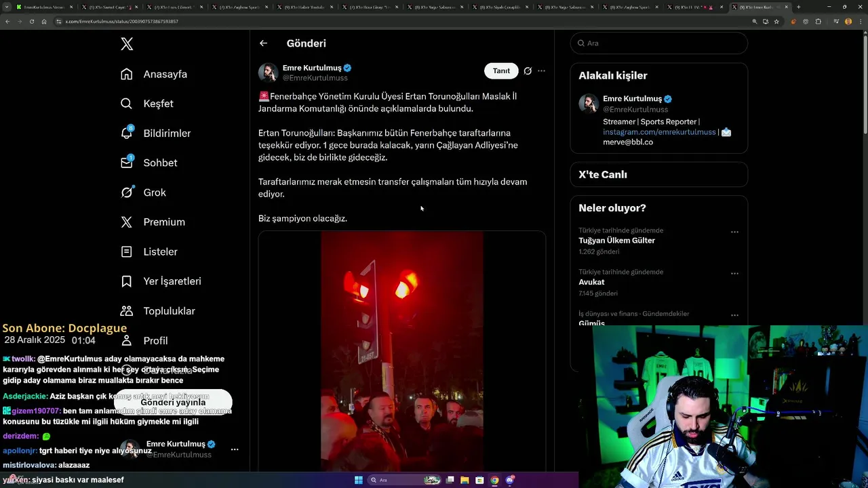Open the Tuğyan Ülkem Gülter trend
Viewport: 868px width, 488px height.
(x=616, y=241)
